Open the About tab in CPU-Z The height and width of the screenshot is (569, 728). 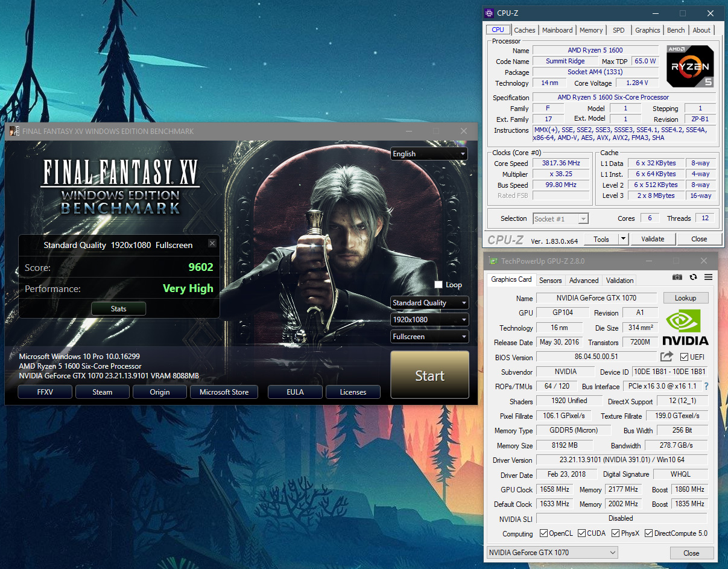701,30
